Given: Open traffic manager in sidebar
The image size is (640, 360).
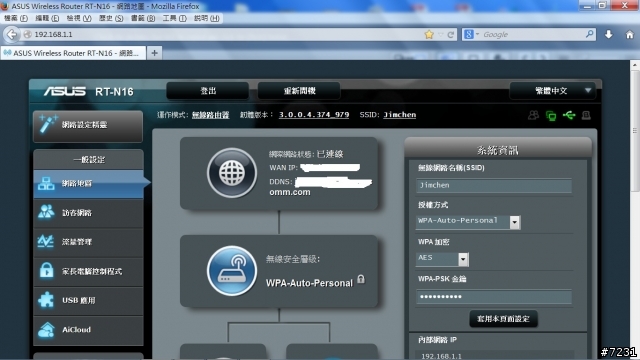Looking at the screenshot, I should point(88,242).
